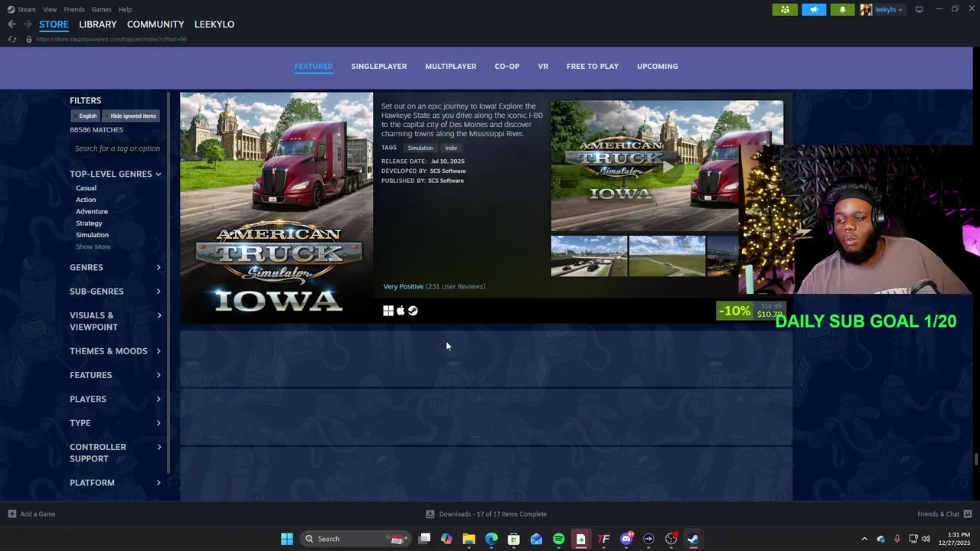
Task: Open the View menu
Action: [x=50, y=9]
